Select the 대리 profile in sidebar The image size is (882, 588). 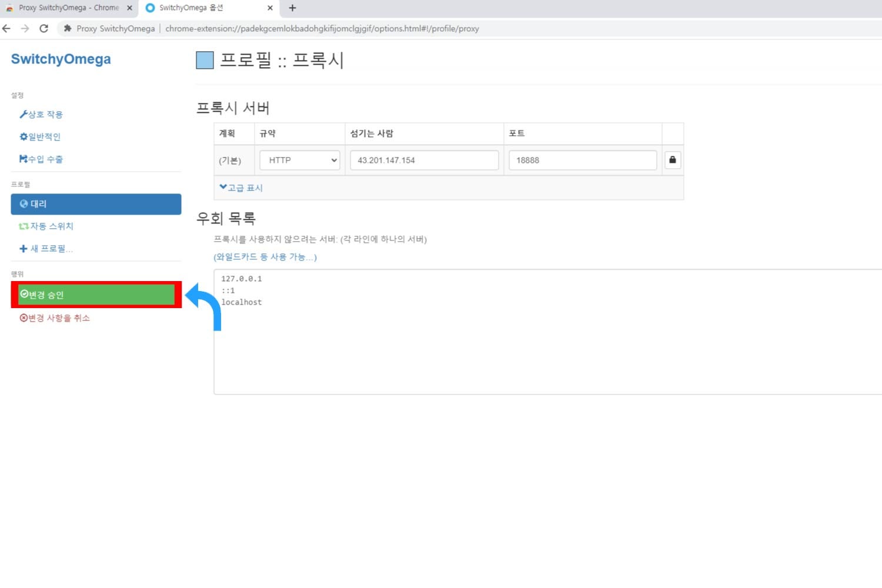point(96,204)
